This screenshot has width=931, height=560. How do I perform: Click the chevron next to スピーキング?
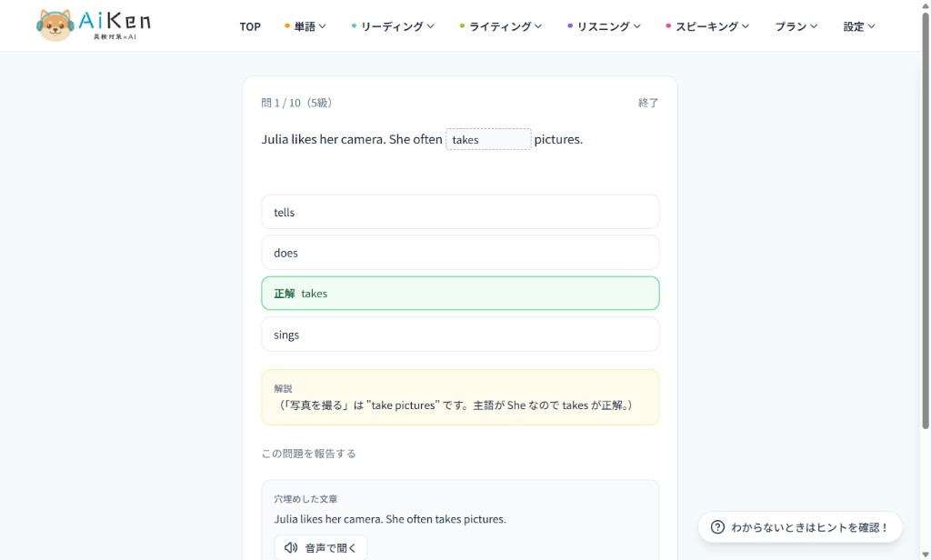[746, 26]
